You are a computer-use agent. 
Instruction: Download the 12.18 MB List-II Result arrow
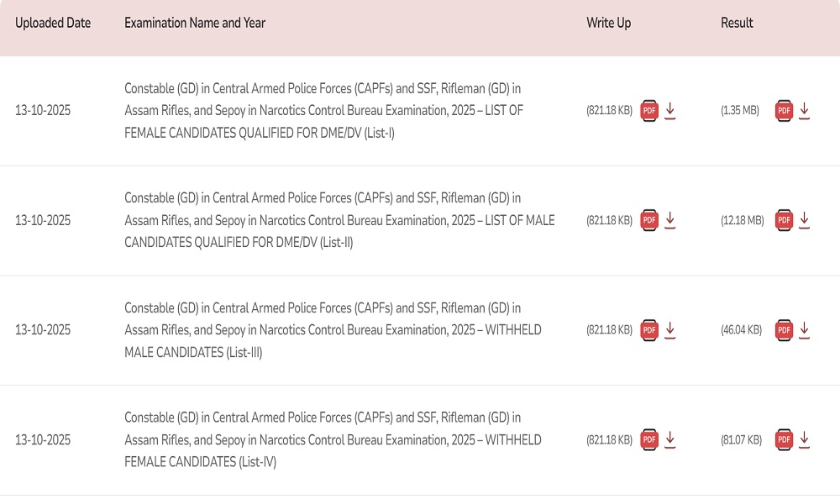click(x=805, y=221)
